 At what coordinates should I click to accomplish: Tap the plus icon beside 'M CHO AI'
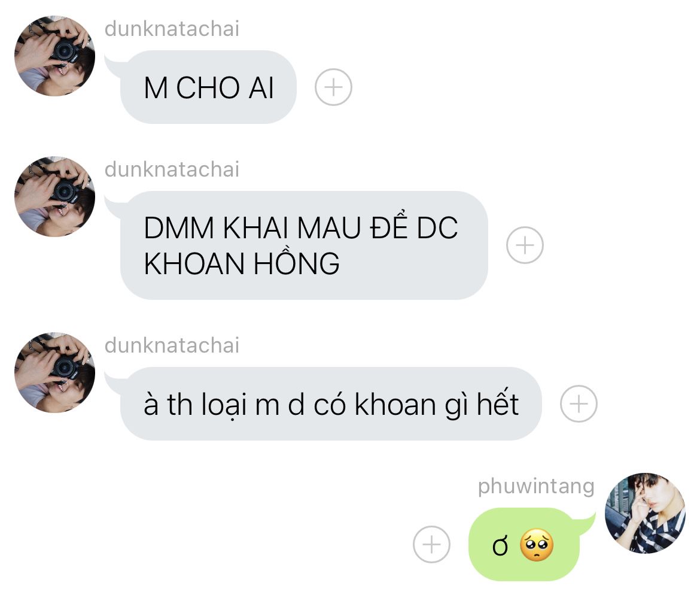click(x=333, y=87)
